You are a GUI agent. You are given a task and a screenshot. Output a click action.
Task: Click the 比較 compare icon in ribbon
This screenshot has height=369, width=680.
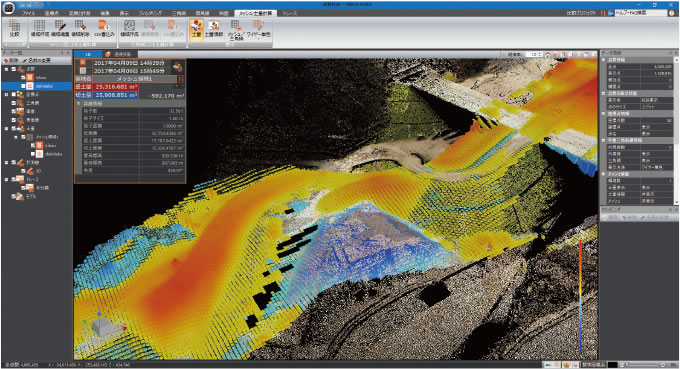tap(14, 29)
